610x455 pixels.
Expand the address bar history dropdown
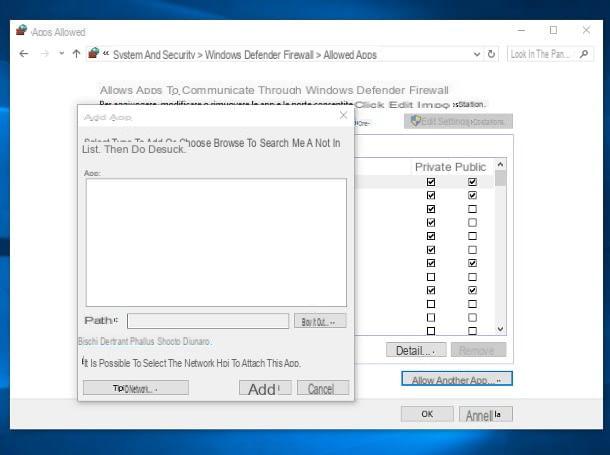tap(476, 54)
